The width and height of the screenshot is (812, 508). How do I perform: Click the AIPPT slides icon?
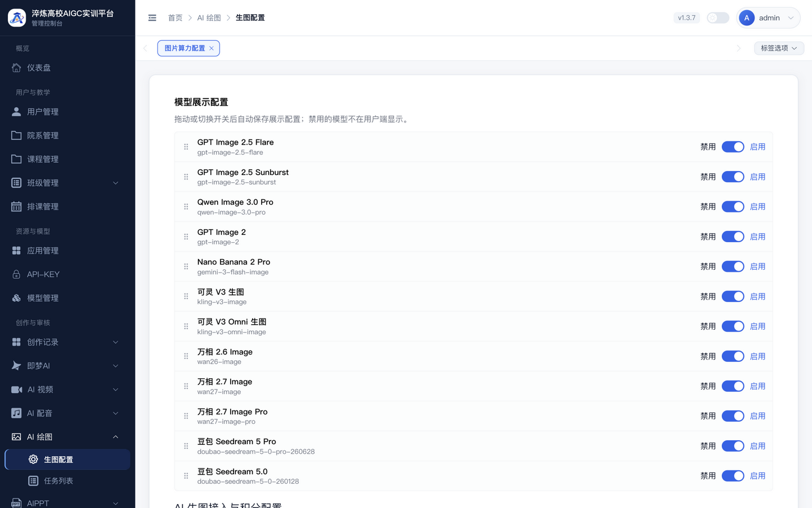coord(16,503)
